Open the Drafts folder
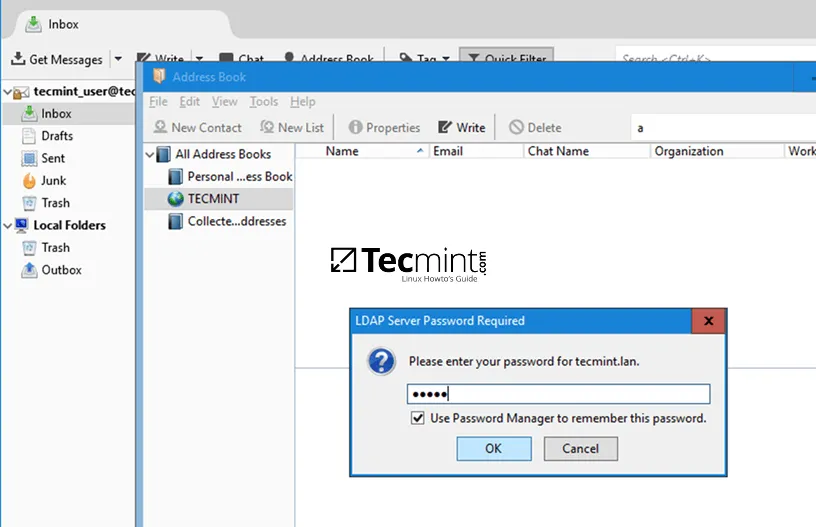The width and height of the screenshot is (816, 527). pos(57,136)
